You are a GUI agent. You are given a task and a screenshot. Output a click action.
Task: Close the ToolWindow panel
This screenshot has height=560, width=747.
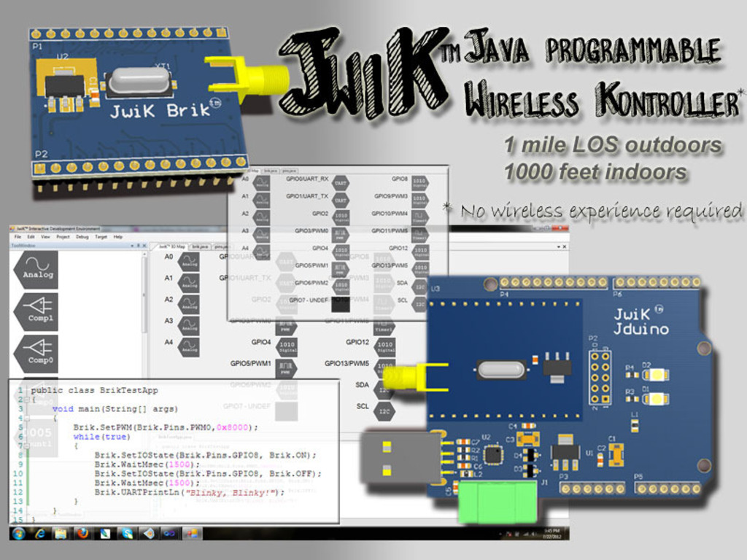coord(144,246)
